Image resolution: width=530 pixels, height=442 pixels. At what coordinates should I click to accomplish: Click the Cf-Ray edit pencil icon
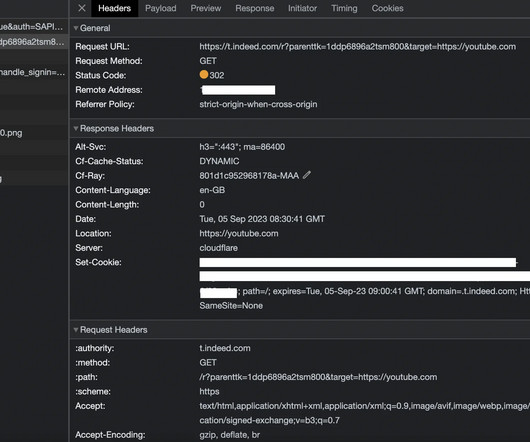(x=307, y=175)
